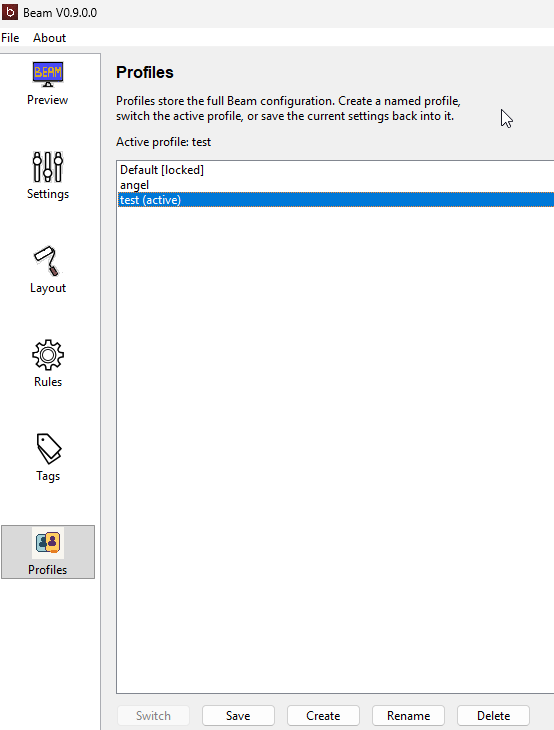This screenshot has width=554, height=730.
Task: Select the Layout paint roller icon
Action: 47,261
